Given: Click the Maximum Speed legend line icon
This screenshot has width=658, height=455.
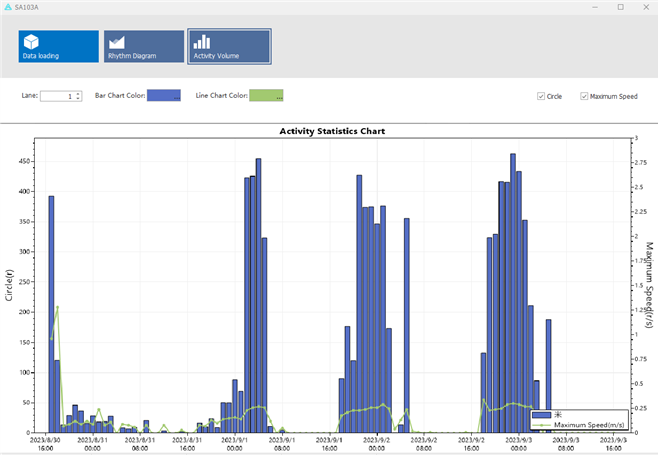Looking at the screenshot, I should pyautogui.click(x=541, y=425).
